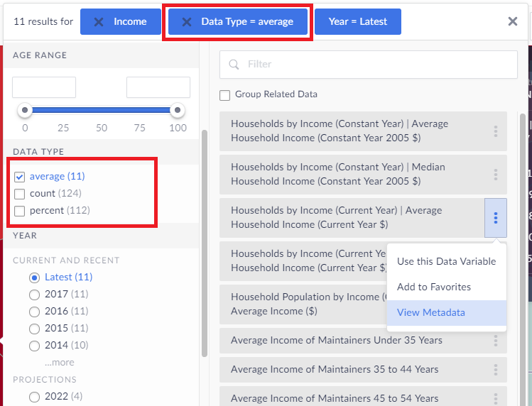Click the right age range slider handle

click(x=178, y=110)
